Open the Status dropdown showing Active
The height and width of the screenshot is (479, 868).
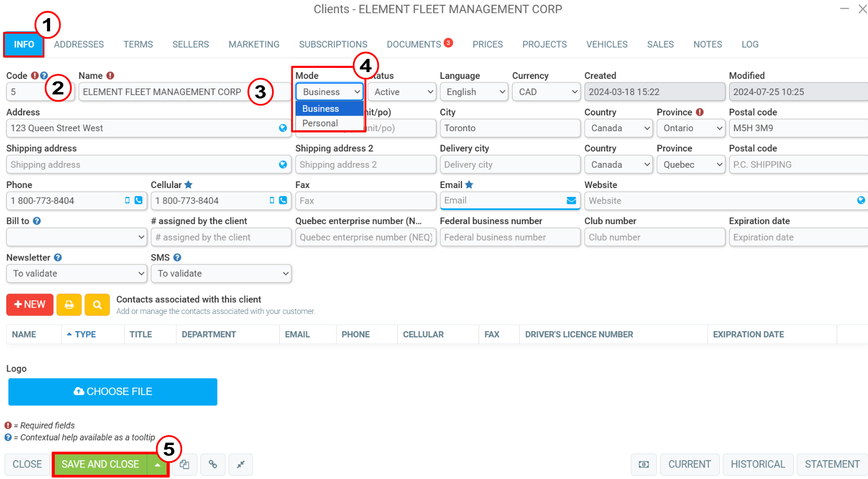coord(402,92)
